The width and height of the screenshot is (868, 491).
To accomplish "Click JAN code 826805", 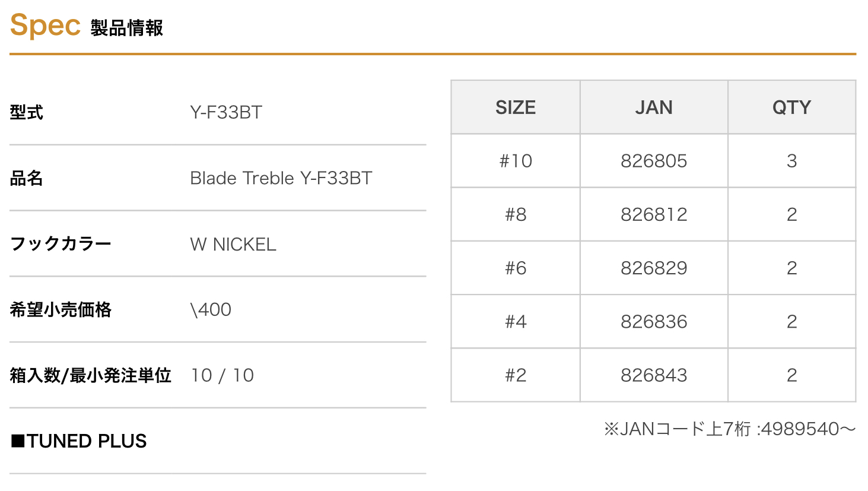I will (654, 161).
